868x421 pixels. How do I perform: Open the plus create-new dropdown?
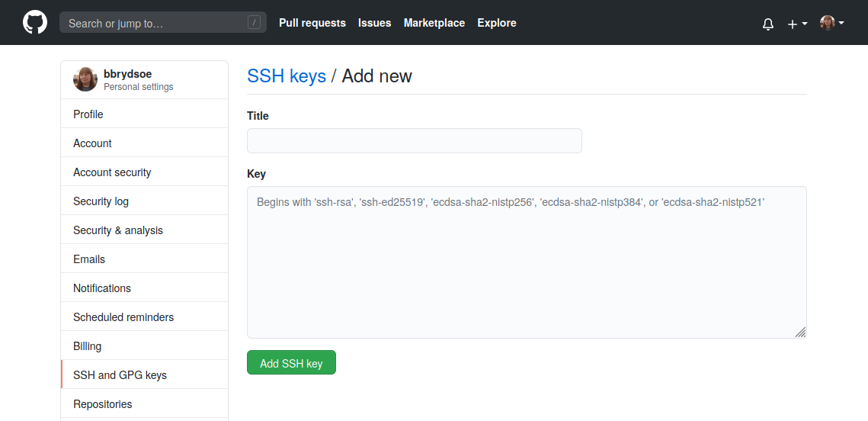point(797,24)
